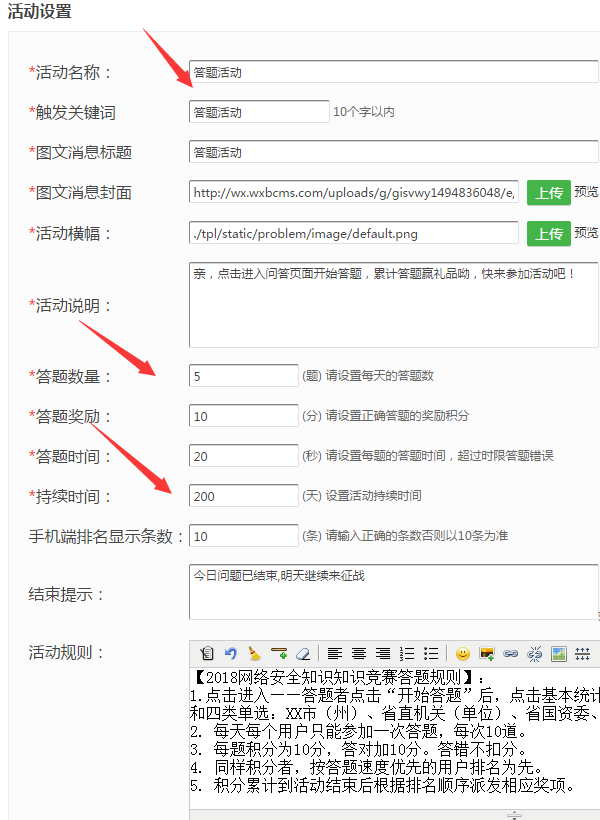Insert bulleted list in rules editor
The height and width of the screenshot is (820, 600).
tap(431, 654)
